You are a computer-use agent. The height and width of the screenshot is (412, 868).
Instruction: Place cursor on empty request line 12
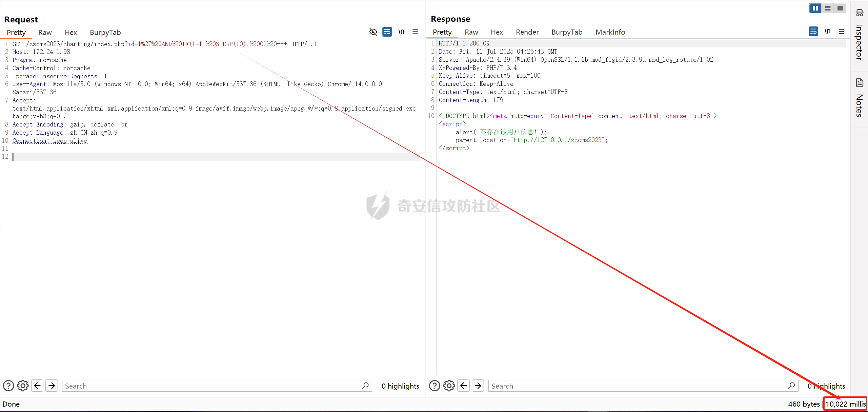tap(216, 157)
